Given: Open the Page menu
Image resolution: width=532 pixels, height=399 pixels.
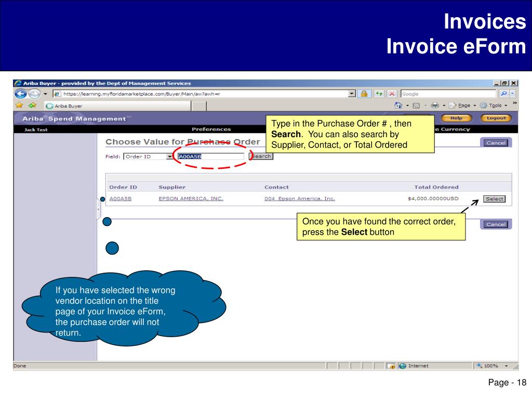Looking at the screenshot, I should (462, 105).
